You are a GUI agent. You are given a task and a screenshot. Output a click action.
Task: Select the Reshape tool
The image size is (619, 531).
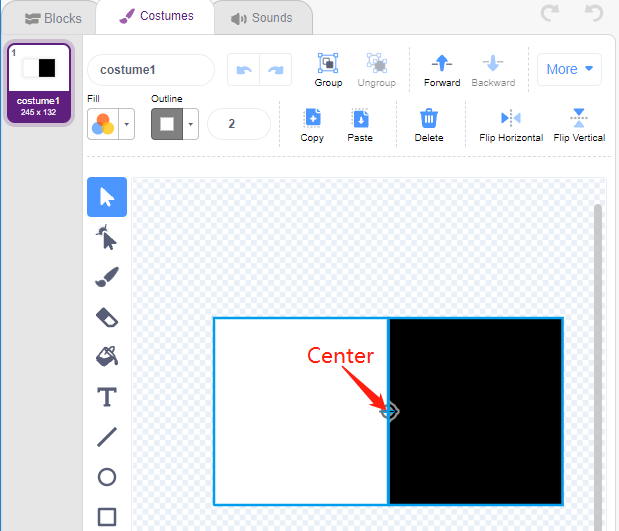click(x=107, y=237)
